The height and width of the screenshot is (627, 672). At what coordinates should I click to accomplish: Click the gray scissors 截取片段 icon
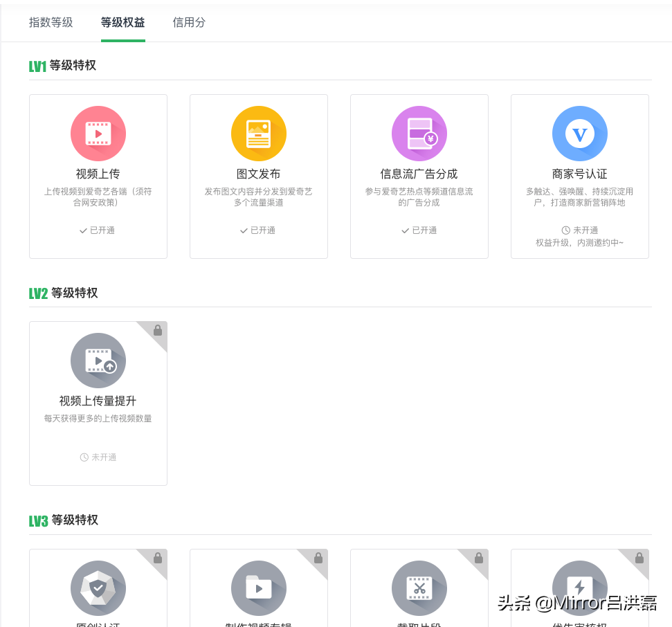pyautogui.click(x=419, y=588)
